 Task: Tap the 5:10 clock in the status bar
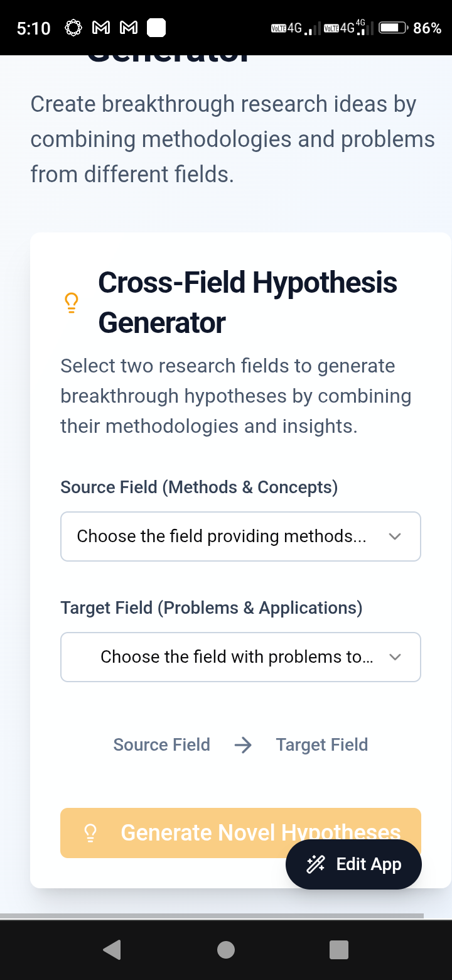click(33, 28)
